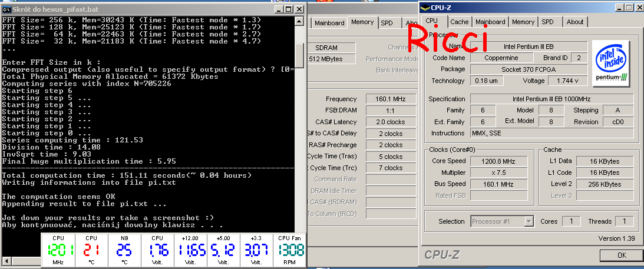
Task: Click the Name field Intel Pentium III EB
Action: pos(529,47)
